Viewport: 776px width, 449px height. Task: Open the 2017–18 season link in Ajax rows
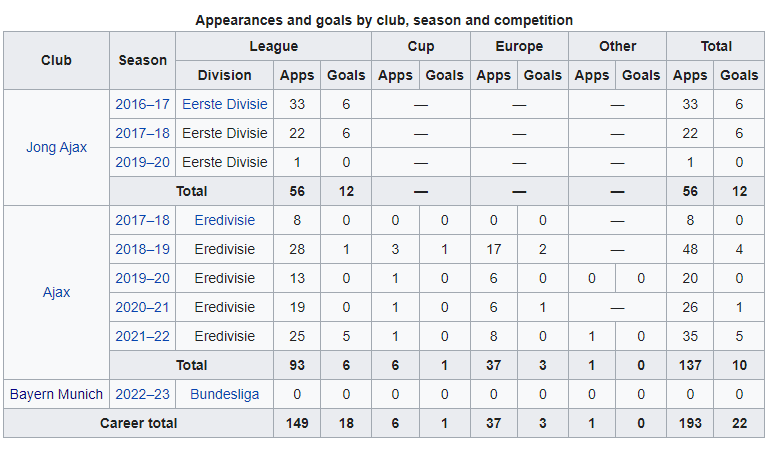point(143,220)
